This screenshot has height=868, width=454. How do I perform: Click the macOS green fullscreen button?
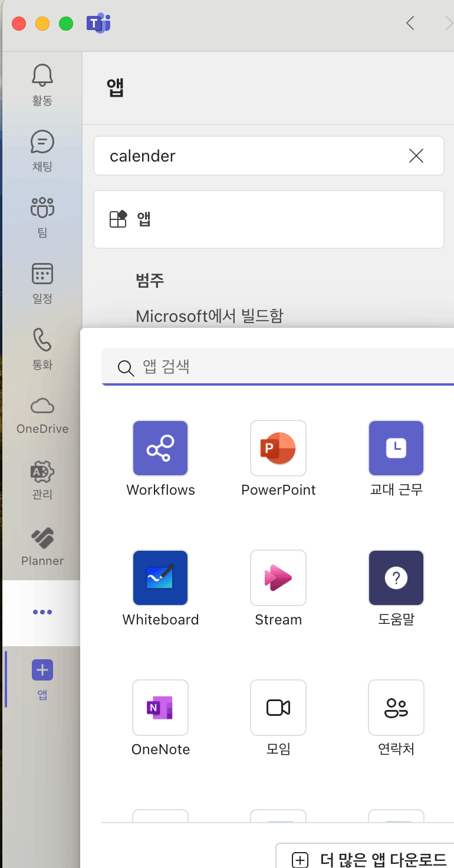tap(66, 24)
